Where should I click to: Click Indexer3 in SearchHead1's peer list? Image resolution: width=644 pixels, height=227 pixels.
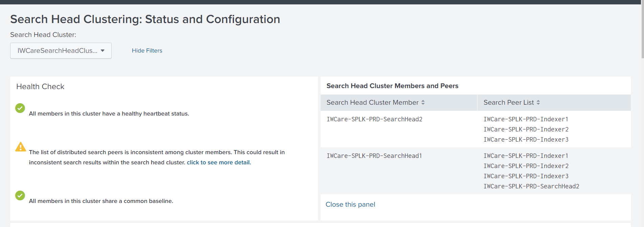coord(526,176)
